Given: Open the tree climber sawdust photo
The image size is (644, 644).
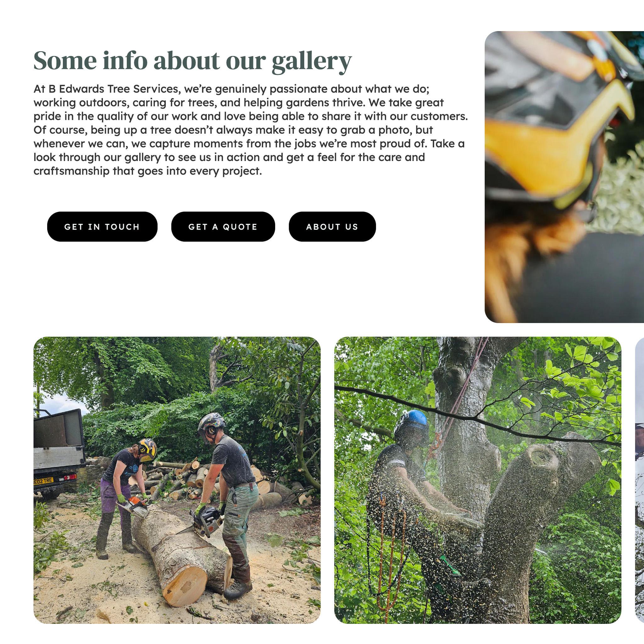Looking at the screenshot, I should [478, 480].
